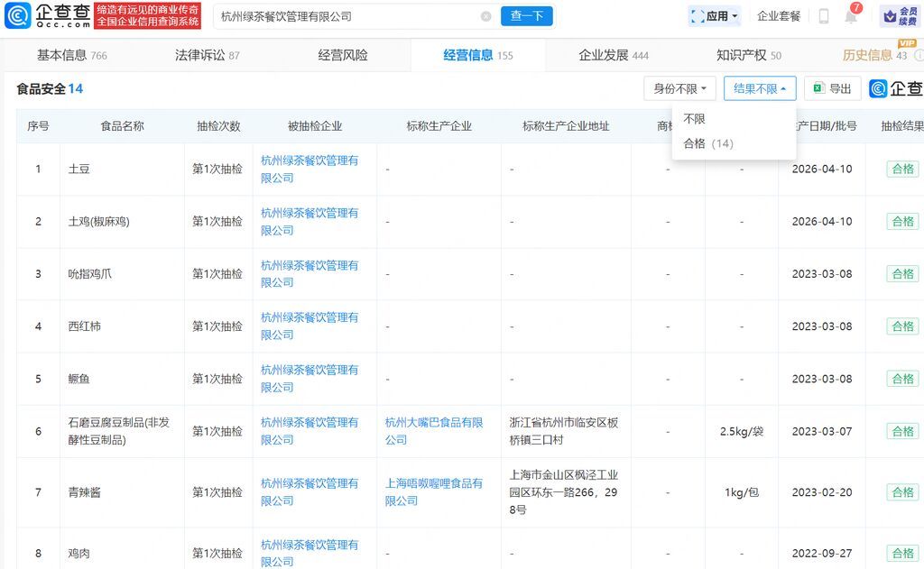Click the 合格 tag in 青辣酱 row
Image resolution: width=924 pixels, height=569 pixels.
click(902, 491)
